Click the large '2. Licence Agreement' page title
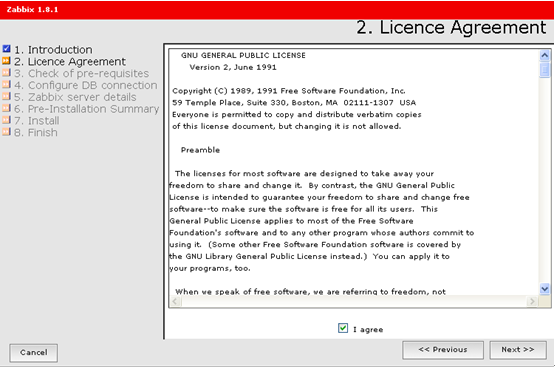This screenshot has width=555, height=367. pyautogui.click(x=451, y=28)
